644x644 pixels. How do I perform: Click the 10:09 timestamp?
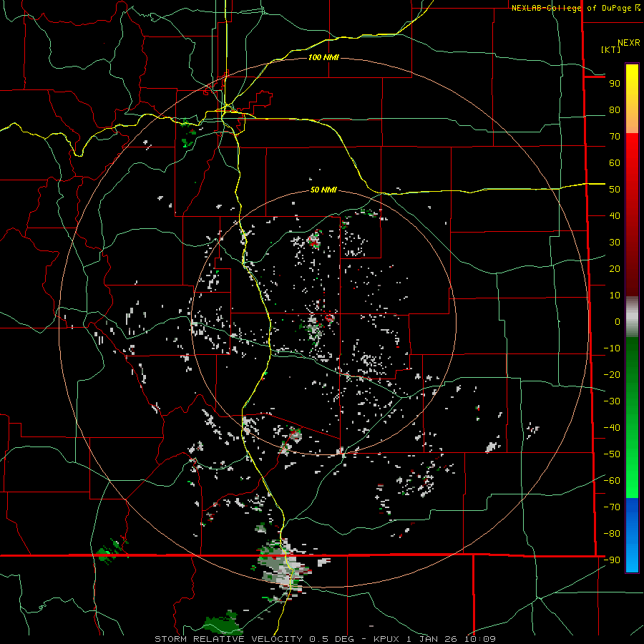[480, 639]
